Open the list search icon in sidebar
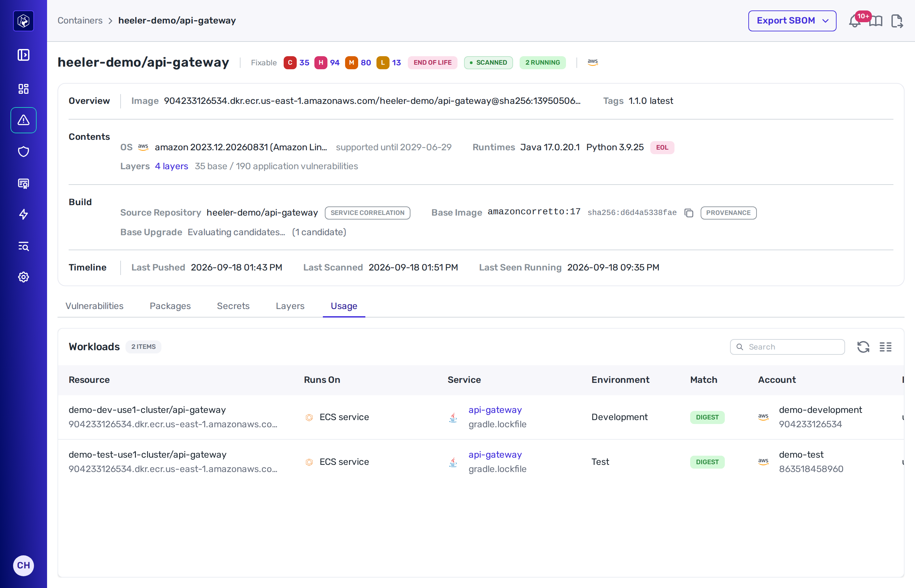The width and height of the screenshot is (915, 588). 23,246
